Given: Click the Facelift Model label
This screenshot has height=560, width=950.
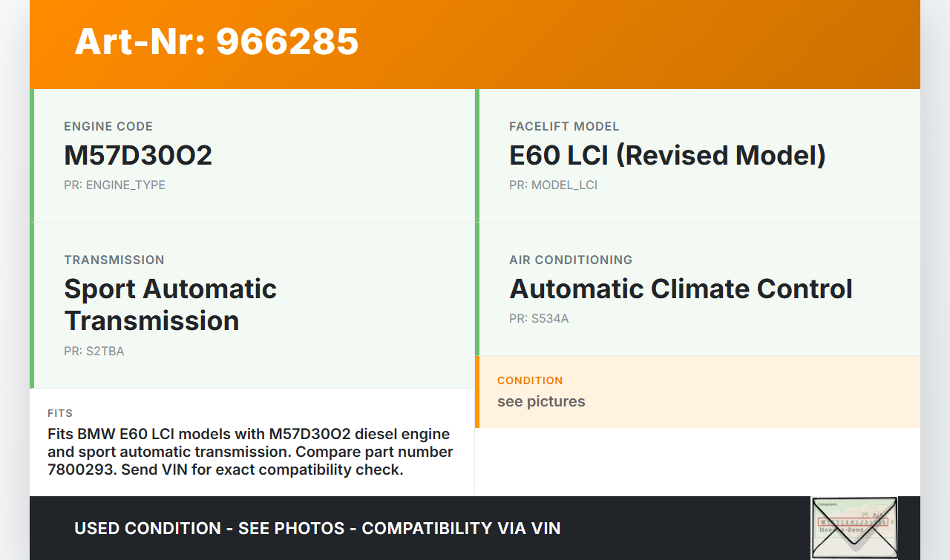Looking at the screenshot, I should coord(564,127).
